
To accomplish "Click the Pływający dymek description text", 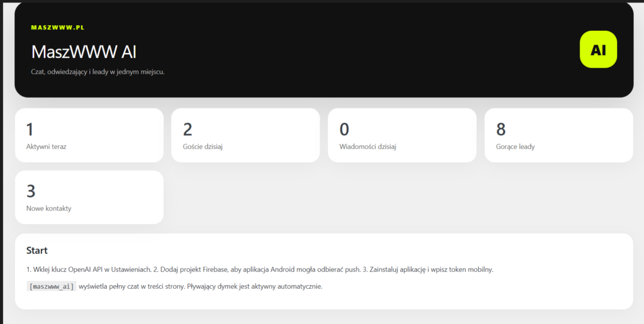I will (255, 287).
